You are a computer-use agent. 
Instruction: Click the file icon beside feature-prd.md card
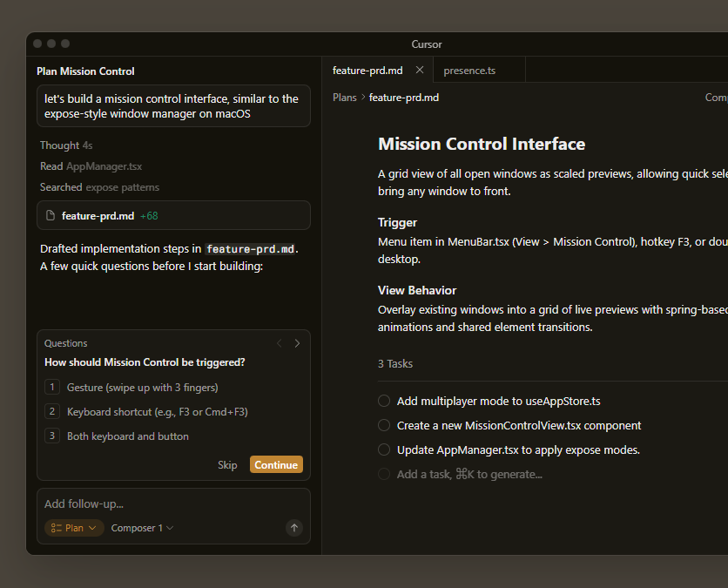(51, 215)
